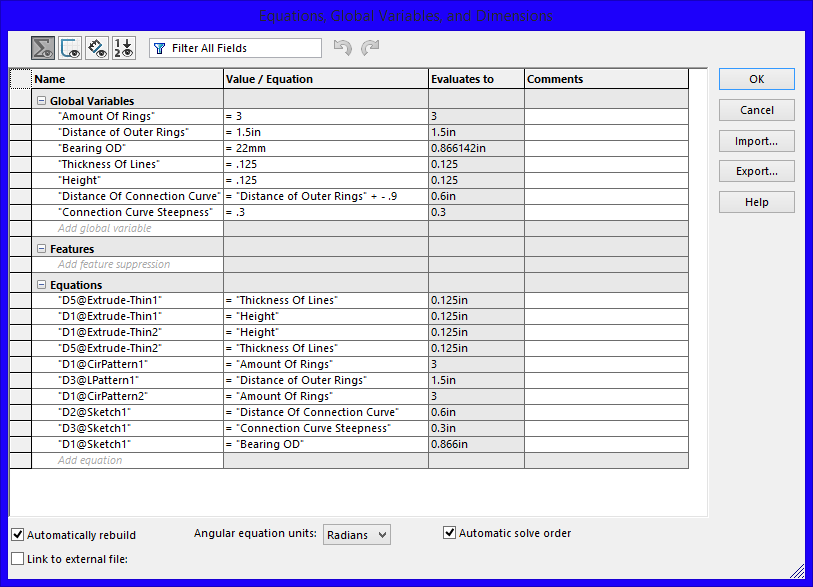Edit the value "= 1.5in"
Image resolution: width=813 pixels, height=587 pixels.
point(326,132)
